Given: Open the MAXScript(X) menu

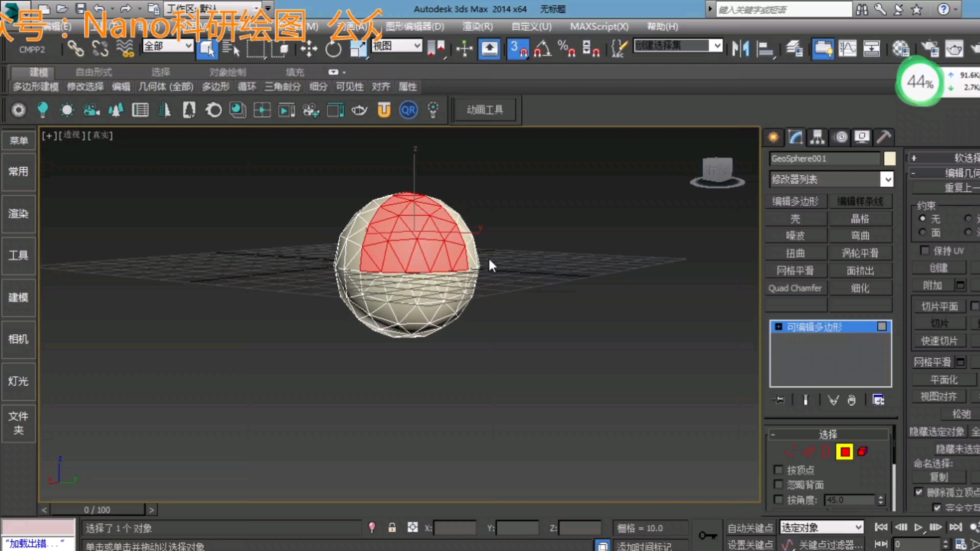Looking at the screenshot, I should click(x=599, y=27).
